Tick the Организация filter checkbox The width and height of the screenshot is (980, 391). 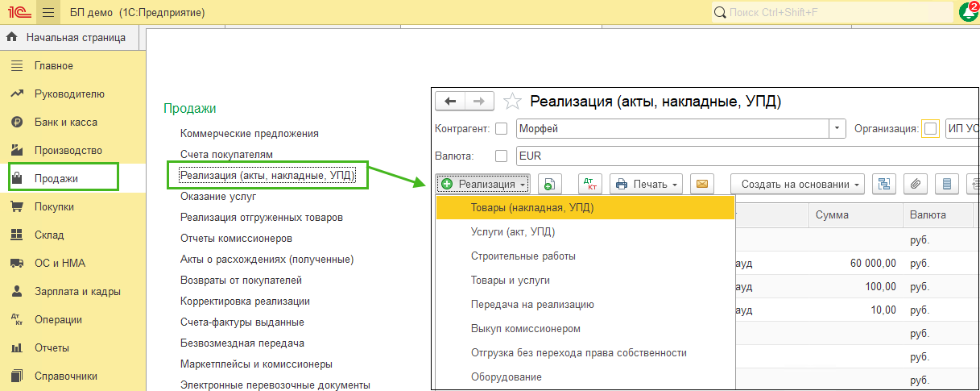click(931, 128)
